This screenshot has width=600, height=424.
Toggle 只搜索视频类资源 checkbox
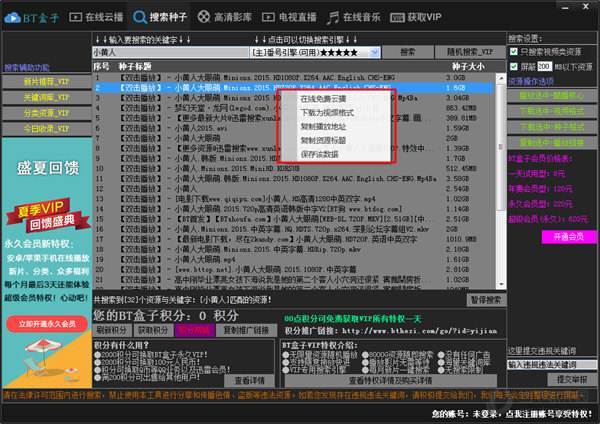514,51
